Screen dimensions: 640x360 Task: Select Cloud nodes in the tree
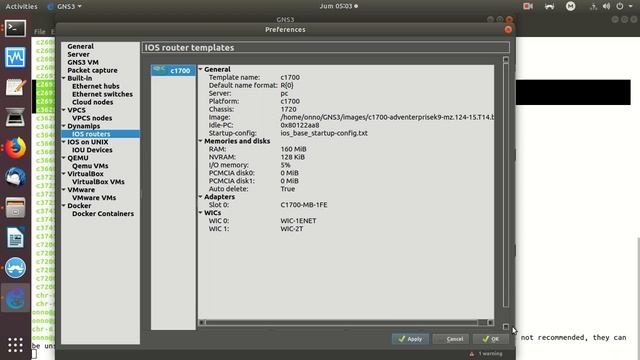coord(93,102)
